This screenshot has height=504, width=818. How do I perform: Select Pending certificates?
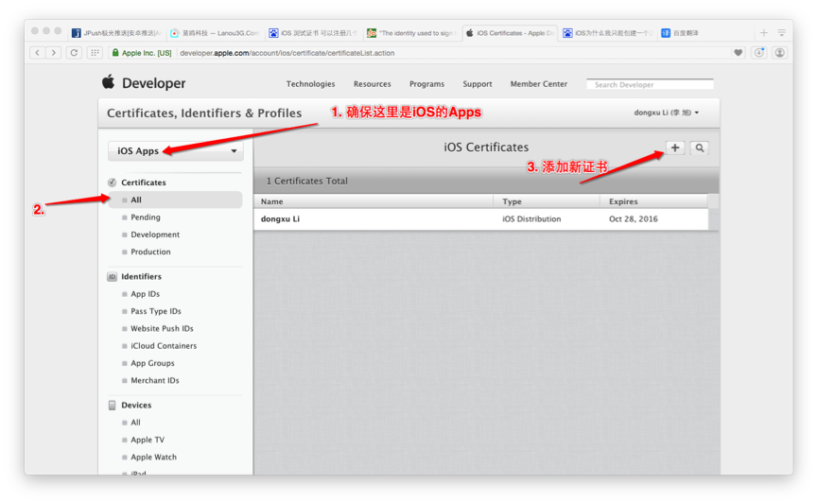145,217
